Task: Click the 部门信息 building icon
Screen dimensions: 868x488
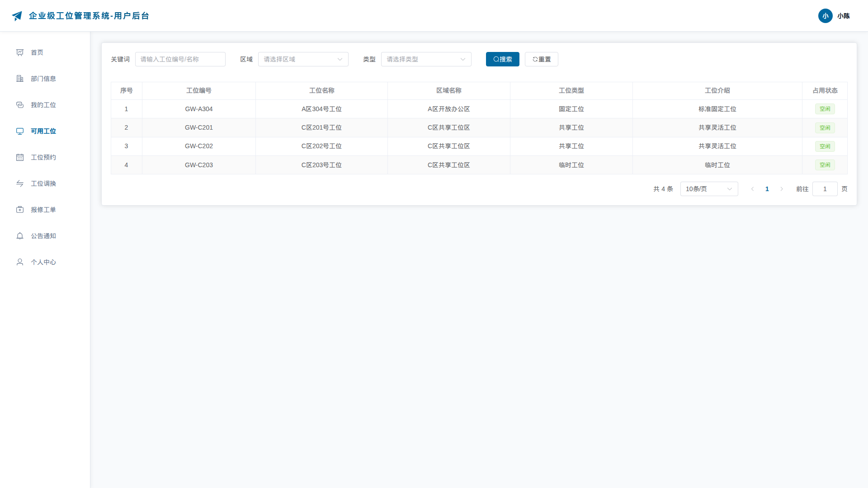Action: (x=20, y=79)
